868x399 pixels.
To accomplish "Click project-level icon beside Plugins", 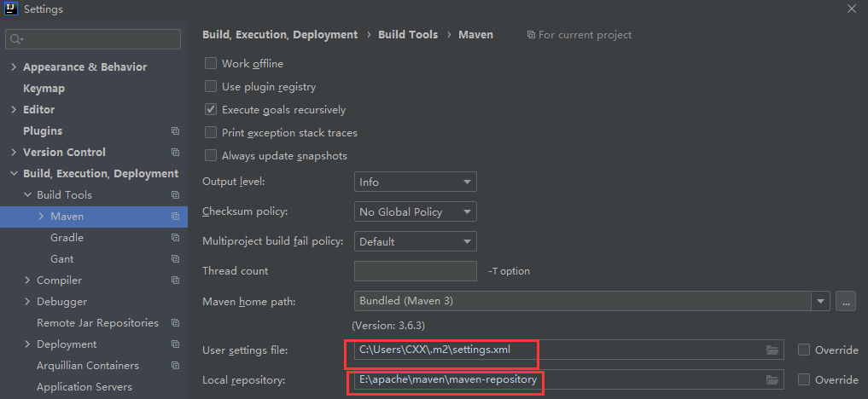I will pos(176,131).
